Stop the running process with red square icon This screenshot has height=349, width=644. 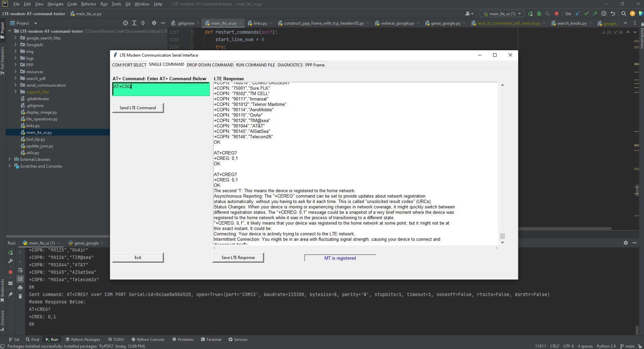[557, 14]
